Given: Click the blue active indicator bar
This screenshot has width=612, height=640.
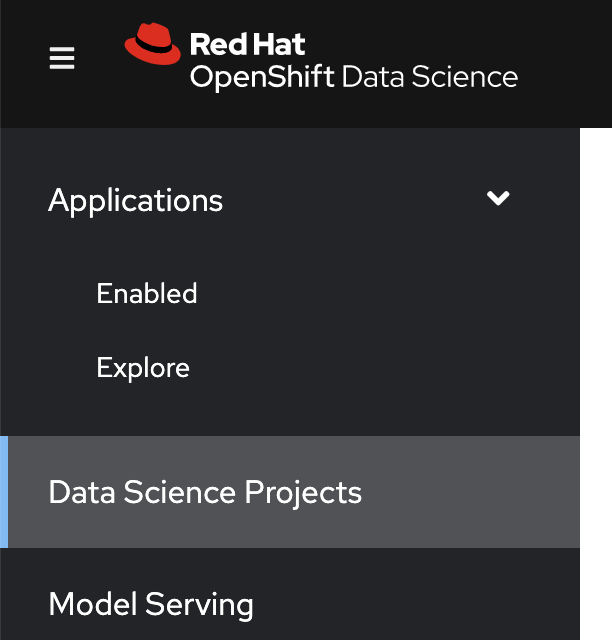Looking at the screenshot, I should [x=4, y=492].
